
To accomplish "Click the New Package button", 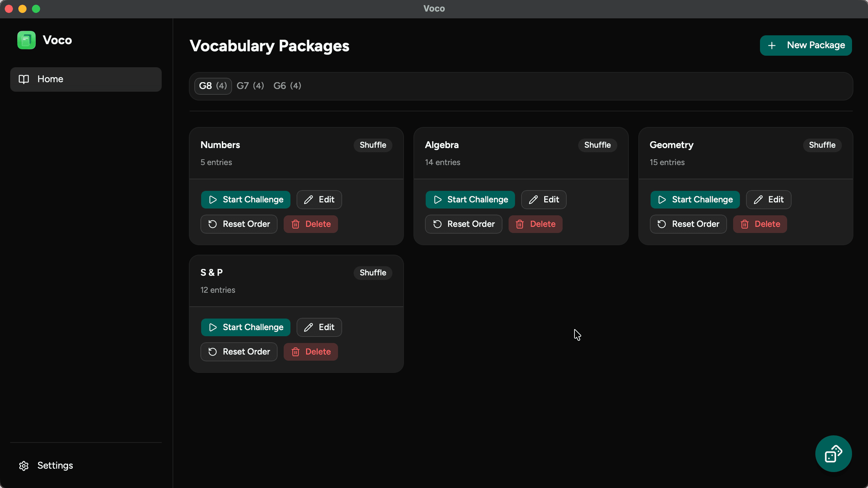I will pos(806,45).
